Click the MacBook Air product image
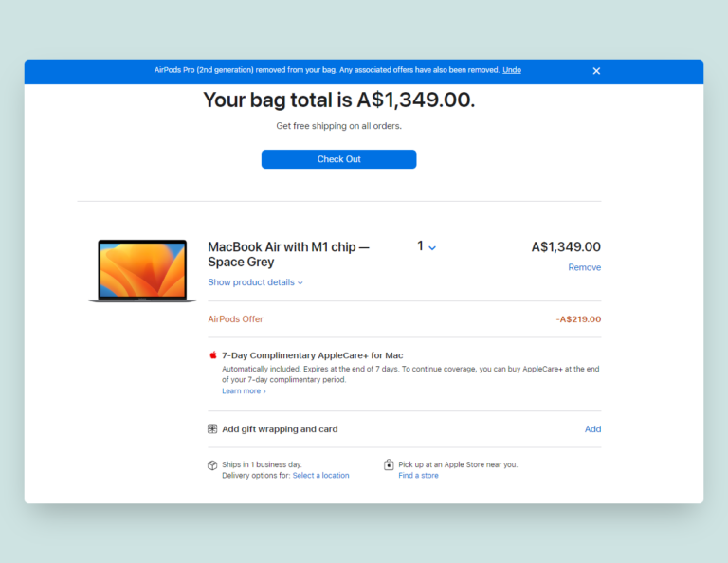 pos(142,271)
